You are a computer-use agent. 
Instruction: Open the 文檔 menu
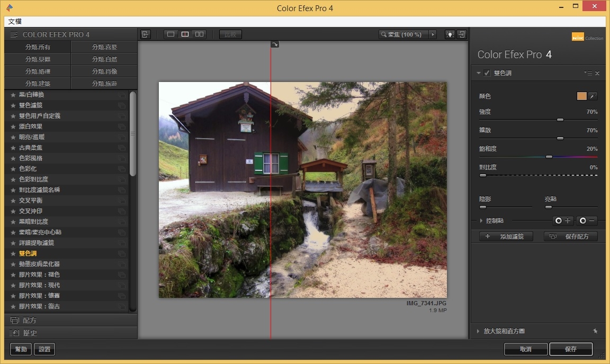15,21
